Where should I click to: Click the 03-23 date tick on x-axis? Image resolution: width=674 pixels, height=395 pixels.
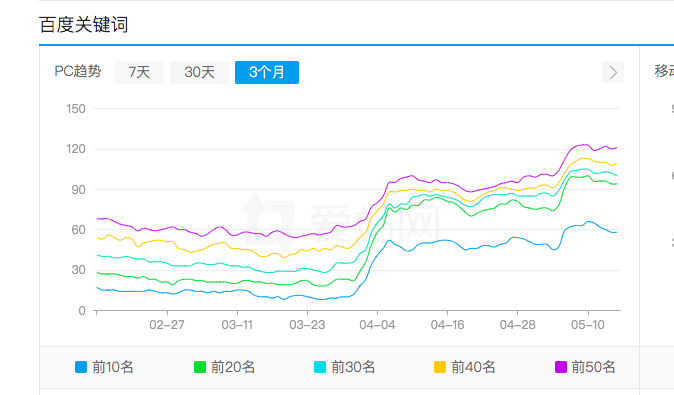coord(307,325)
